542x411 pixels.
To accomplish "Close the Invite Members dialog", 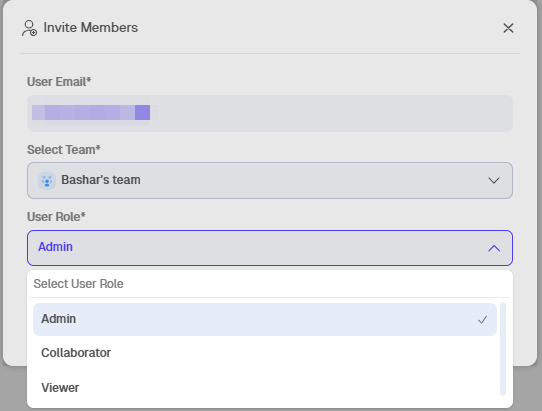I will pos(508,28).
